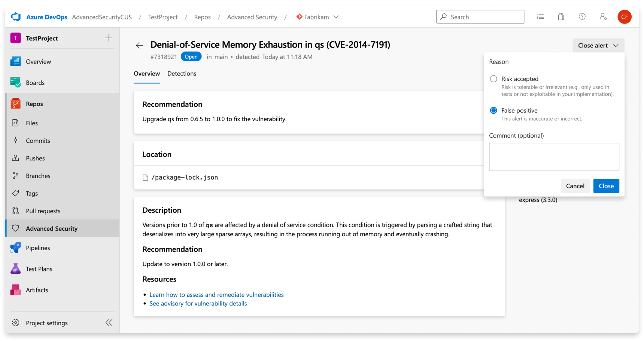The height and width of the screenshot is (341, 644).
Task: Open the Pull requests view
Action: 43,211
